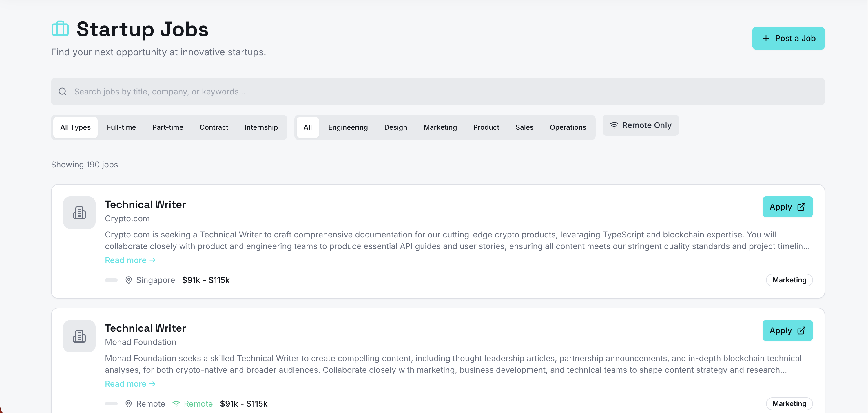Click the location pin icon next to Singapore
This screenshot has width=868, height=413.
coord(128,280)
